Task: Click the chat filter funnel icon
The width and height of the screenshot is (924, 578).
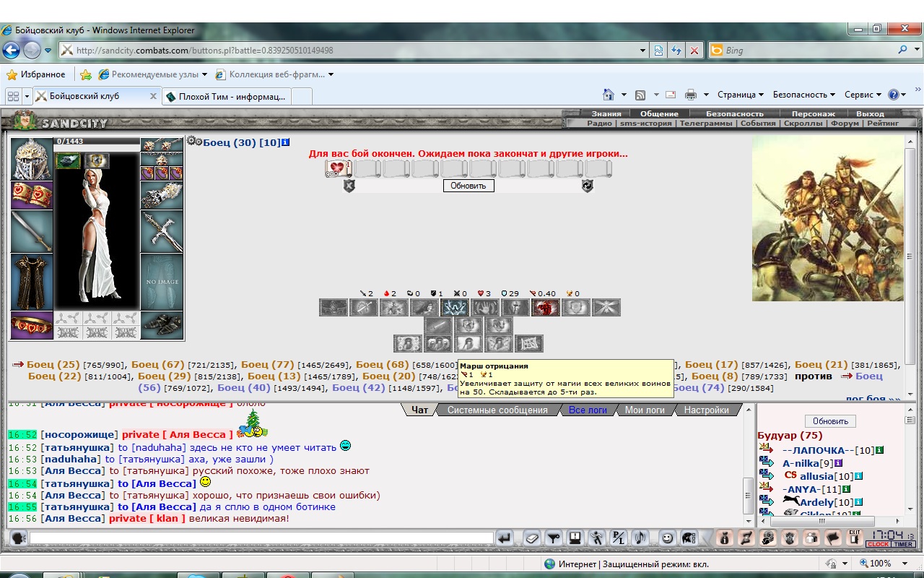Action: coord(553,538)
